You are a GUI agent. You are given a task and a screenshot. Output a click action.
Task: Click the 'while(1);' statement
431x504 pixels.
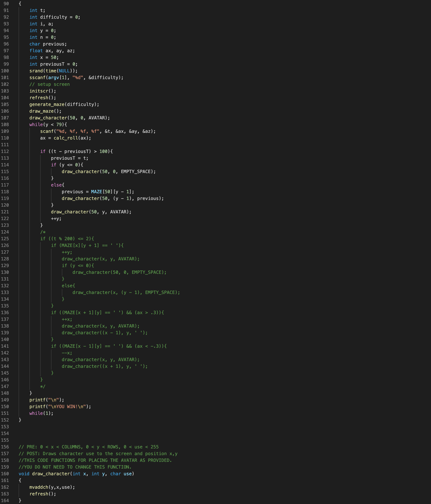pos(41,413)
